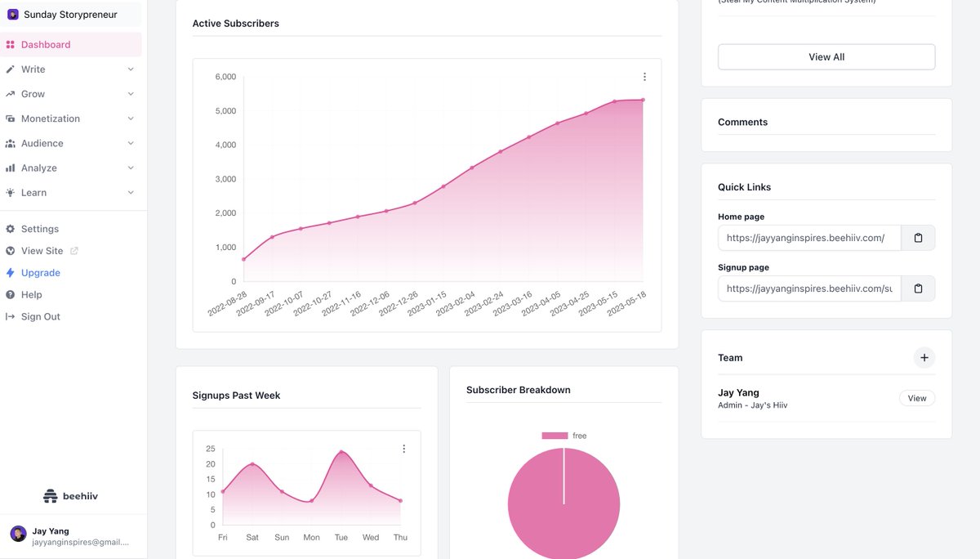Click the Grow trend arrow icon
980x559 pixels.
point(11,94)
